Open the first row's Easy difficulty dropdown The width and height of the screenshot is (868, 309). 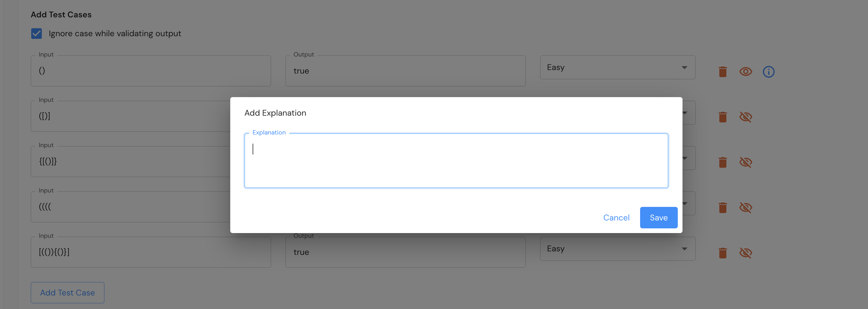617,68
